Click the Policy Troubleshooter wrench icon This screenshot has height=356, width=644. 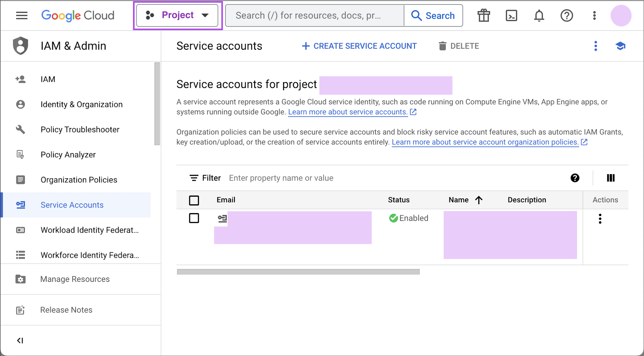point(20,129)
